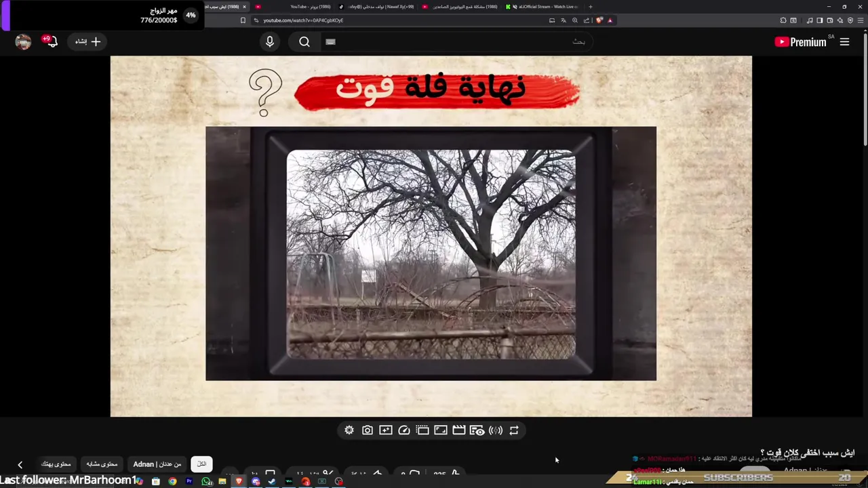Click the marriage dowry goal progress bar
Image resolution: width=868 pixels, height=488 pixels.
[x=102, y=15]
